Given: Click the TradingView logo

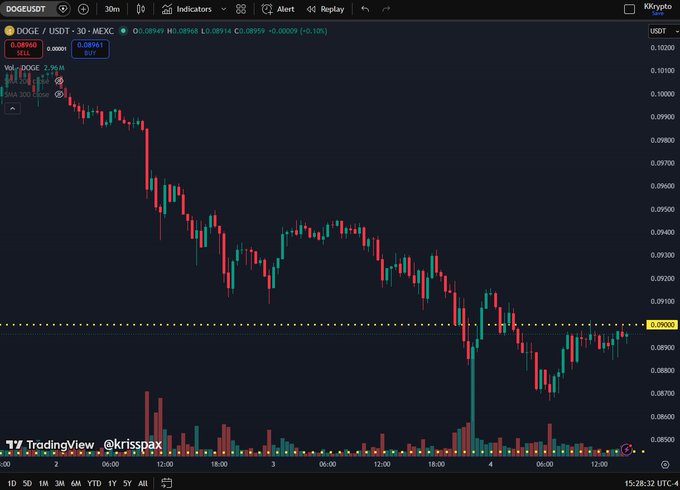Looking at the screenshot, I should pos(50,444).
